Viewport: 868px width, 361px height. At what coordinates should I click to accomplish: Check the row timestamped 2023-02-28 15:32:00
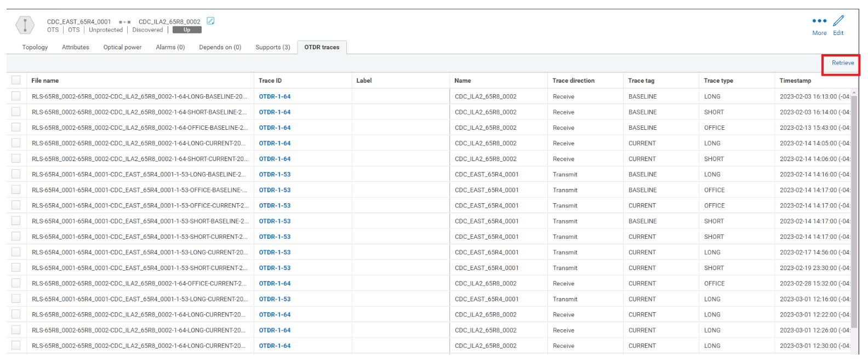[16, 283]
